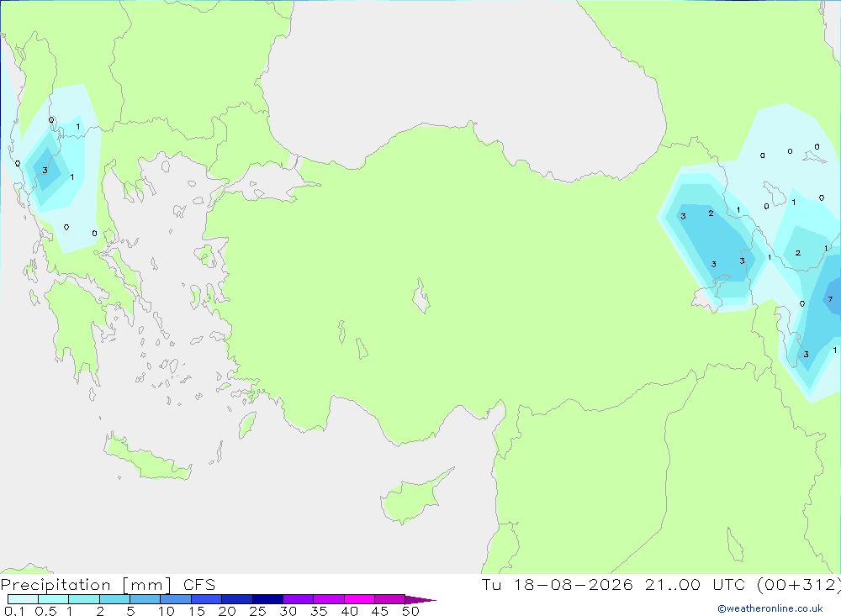841x616 pixels.
Task: Select the '20' legend scale label
Action: coord(227,611)
